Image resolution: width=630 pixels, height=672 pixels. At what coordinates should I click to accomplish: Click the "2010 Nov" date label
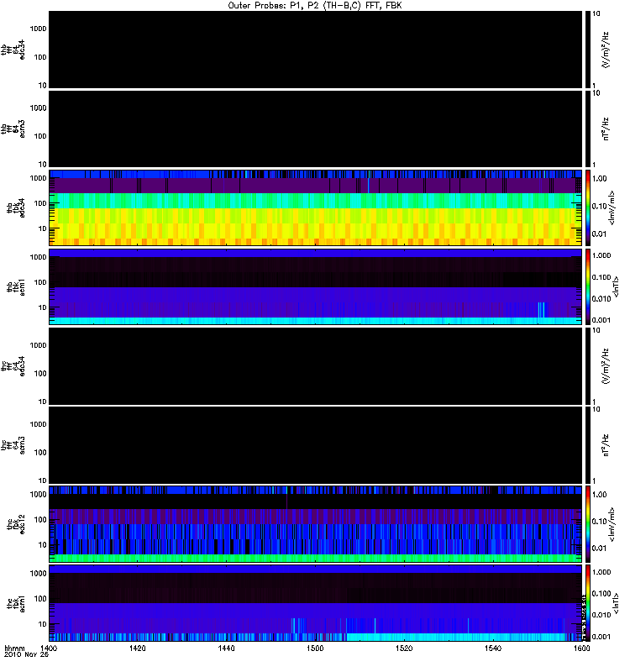(x=21, y=654)
